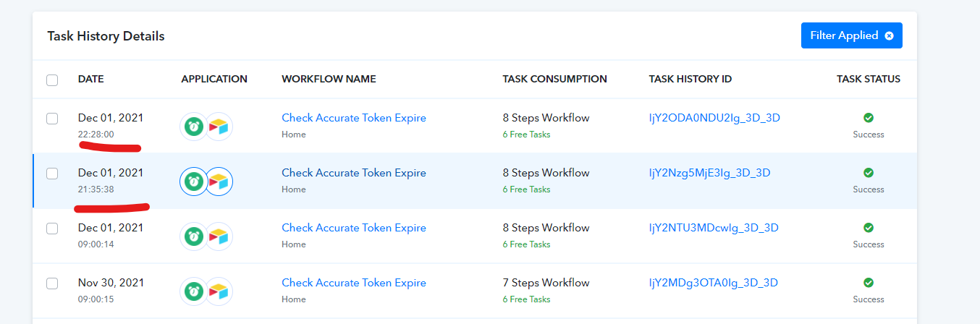This screenshot has width=980, height=324.
Task: Click the Filter Applied button
Action: 851,35
